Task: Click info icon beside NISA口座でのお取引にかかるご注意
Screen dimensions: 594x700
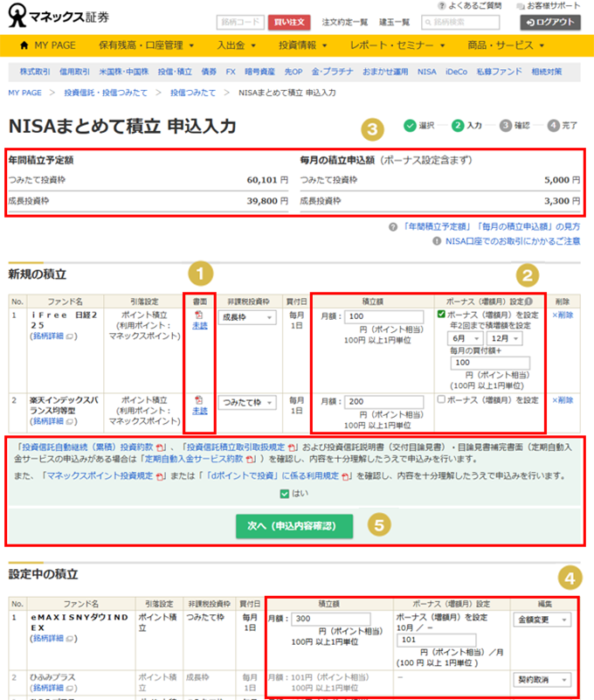Action: (x=437, y=241)
